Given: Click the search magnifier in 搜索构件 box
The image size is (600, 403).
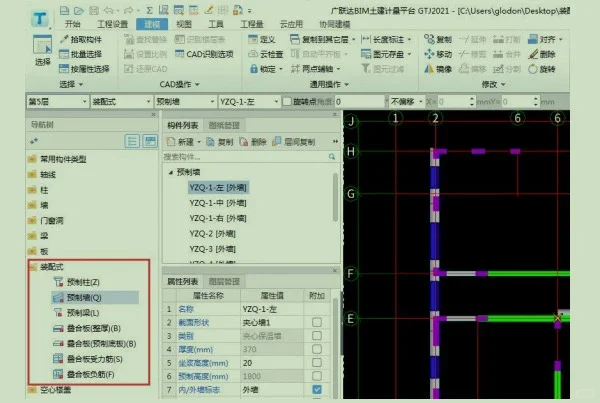Looking at the screenshot, I should [x=332, y=157].
